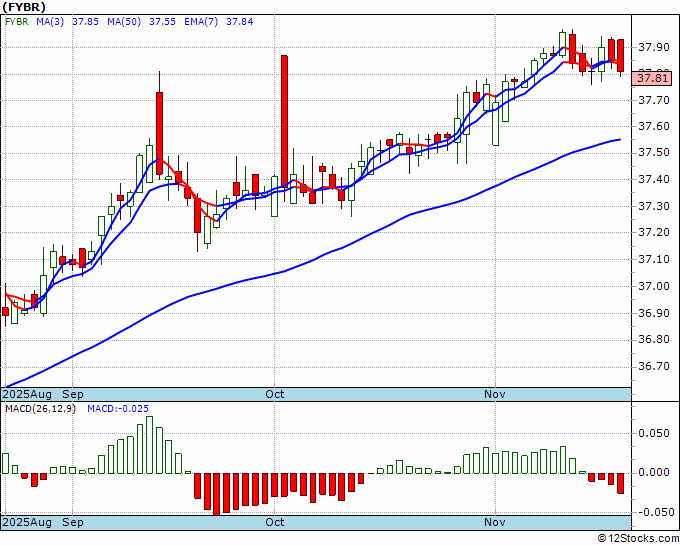Click the MA(3) legend label

tap(50, 22)
